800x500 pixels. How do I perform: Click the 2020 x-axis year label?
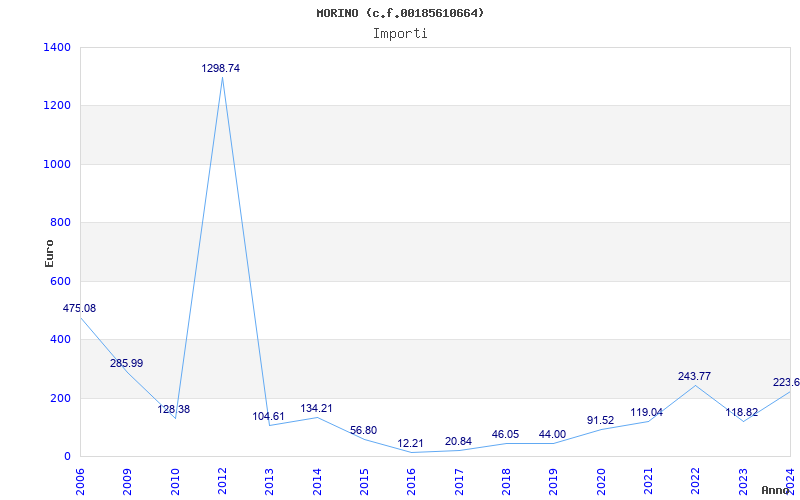(601, 482)
